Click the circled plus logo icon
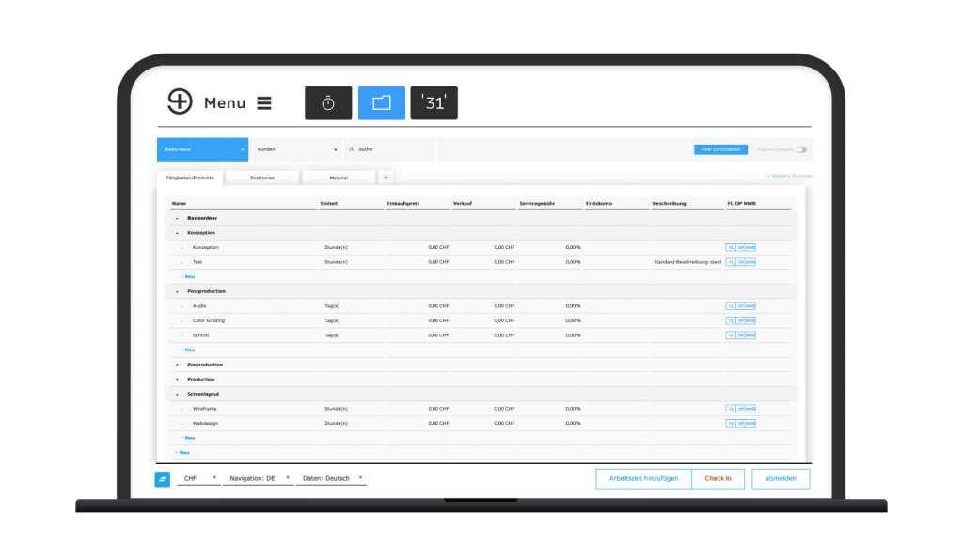Screen dimensions: 963x560 click(x=180, y=101)
